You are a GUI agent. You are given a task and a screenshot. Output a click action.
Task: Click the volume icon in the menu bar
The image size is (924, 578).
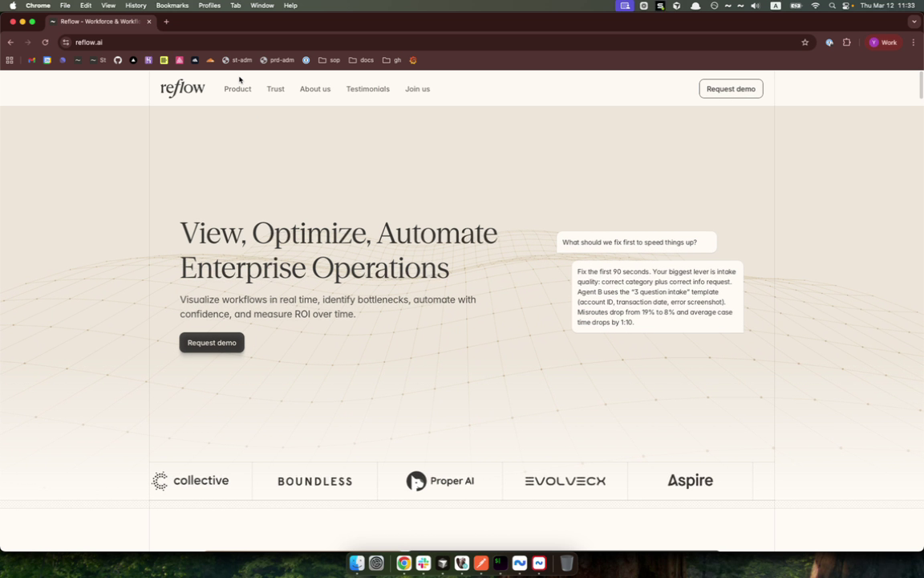(x=755, y=6)
